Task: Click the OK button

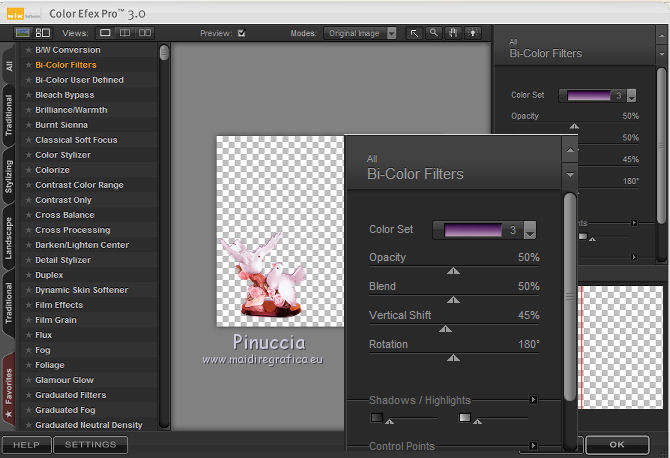Action: point(616,445)
